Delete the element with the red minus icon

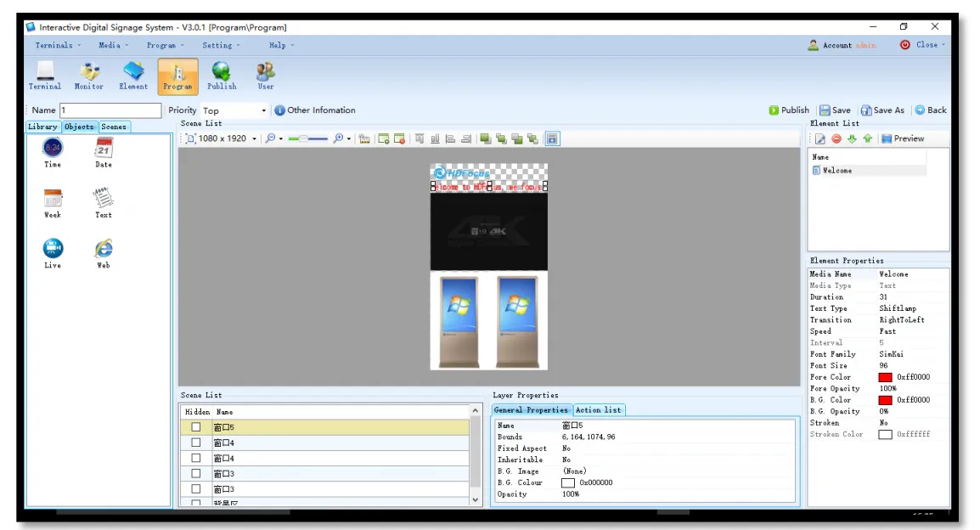836,138
